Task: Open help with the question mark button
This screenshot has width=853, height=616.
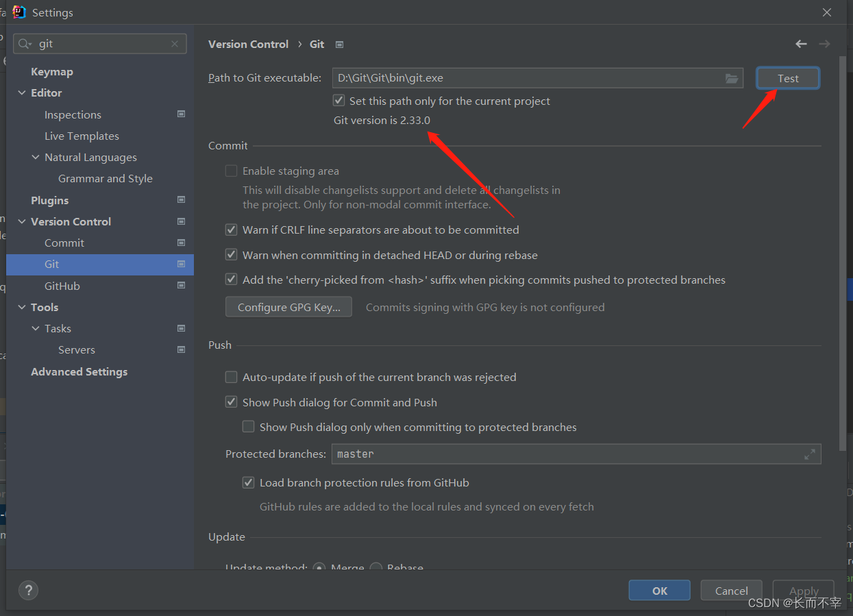Action: pos(28,590)
